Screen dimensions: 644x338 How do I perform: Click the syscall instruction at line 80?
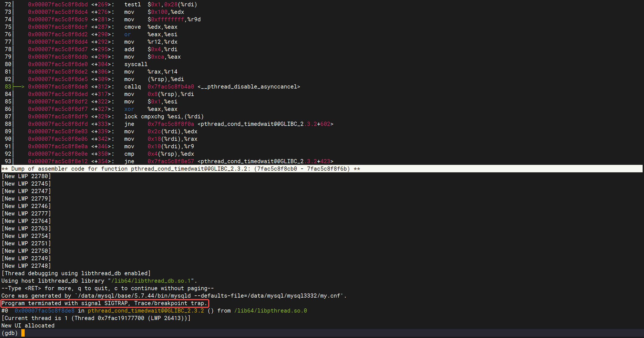click(x=136, y=64)
